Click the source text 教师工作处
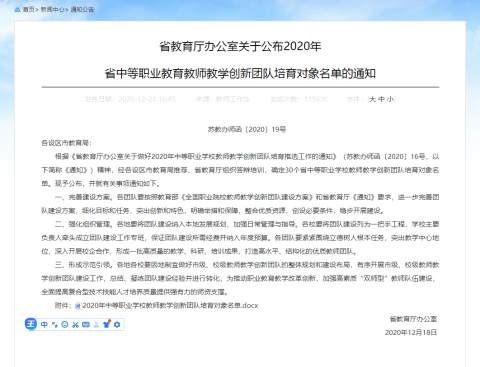 click(x=233, y=99)
